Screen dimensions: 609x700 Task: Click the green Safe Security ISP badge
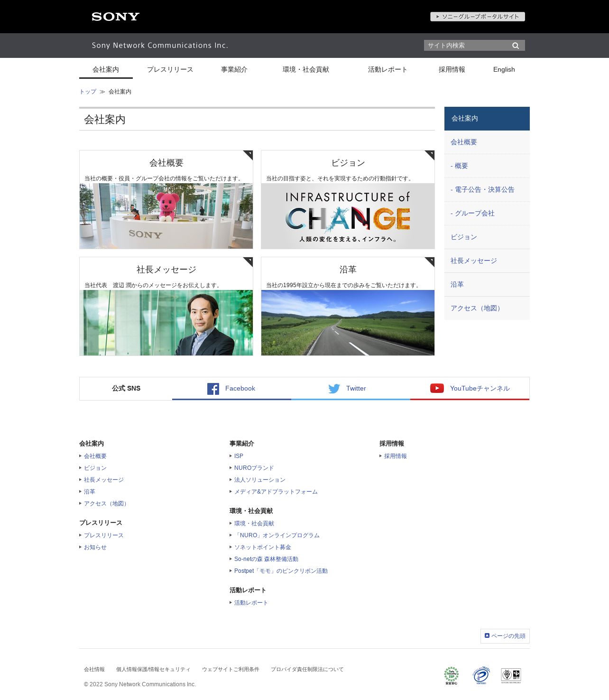click(452, 675)
